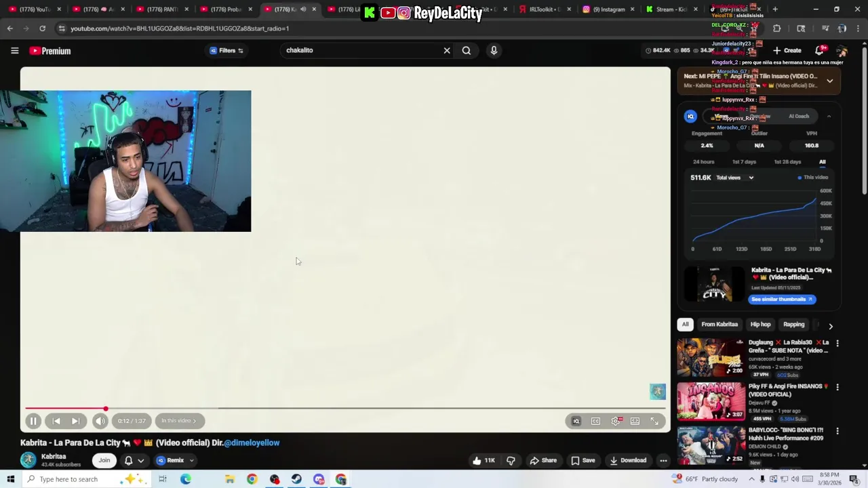Image resolution: width=868 pixels, height=488 pixels.
Task: Switch to the AI Coach tab
Action: point(799,117)
